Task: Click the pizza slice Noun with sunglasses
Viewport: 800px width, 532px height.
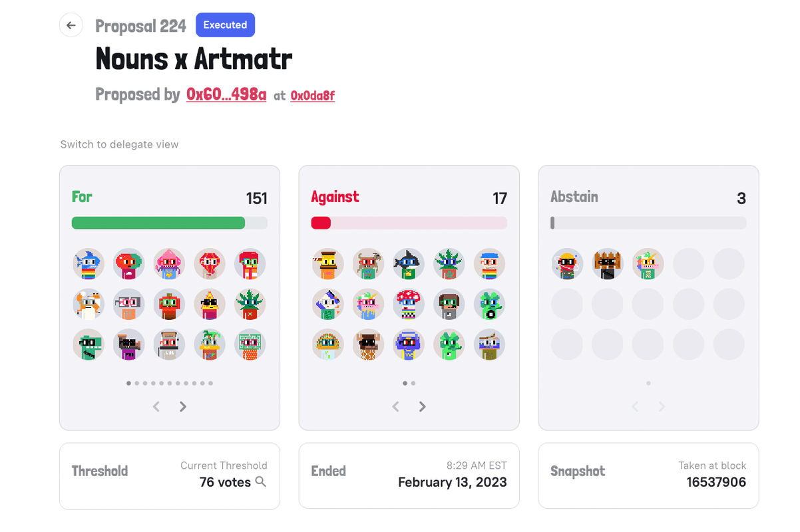Action: point(209,304)
